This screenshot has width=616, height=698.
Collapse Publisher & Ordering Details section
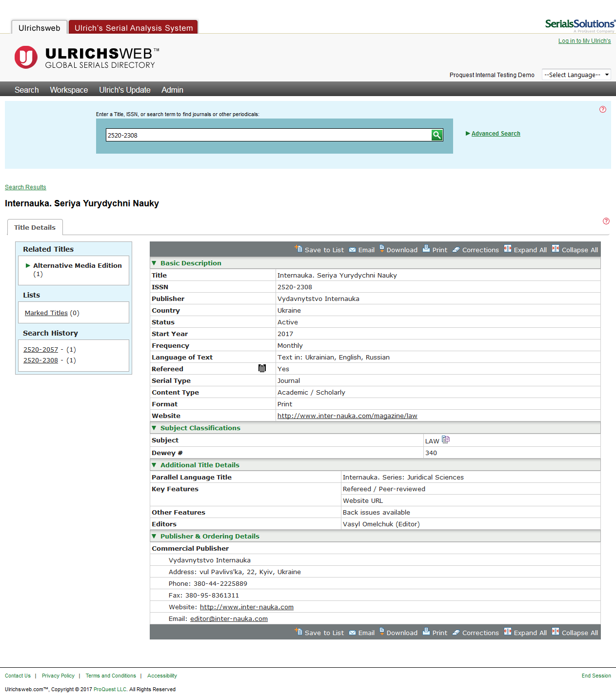click(154, 536)
